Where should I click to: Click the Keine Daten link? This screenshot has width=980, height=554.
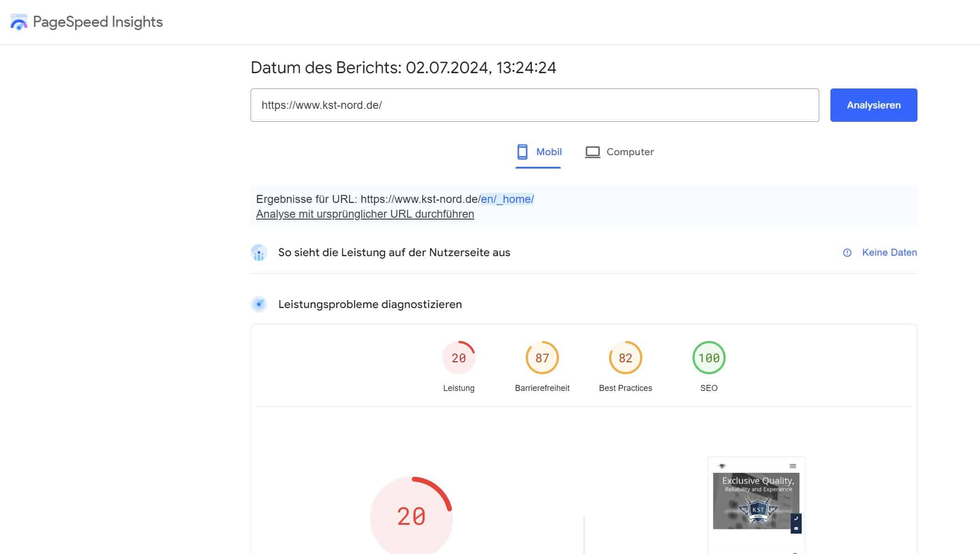(889, 252)
